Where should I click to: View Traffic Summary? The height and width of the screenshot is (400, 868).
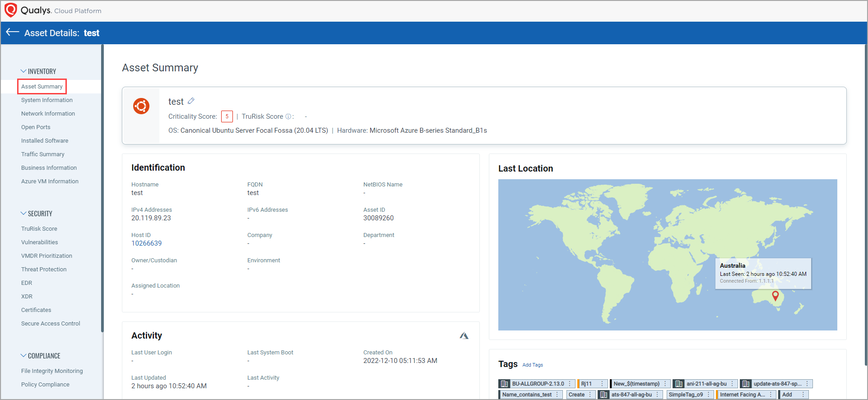tap(43, 154)
